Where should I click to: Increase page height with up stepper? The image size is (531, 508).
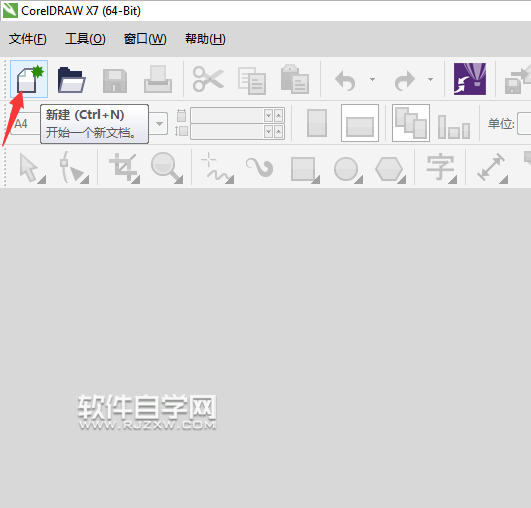point(278,131)
